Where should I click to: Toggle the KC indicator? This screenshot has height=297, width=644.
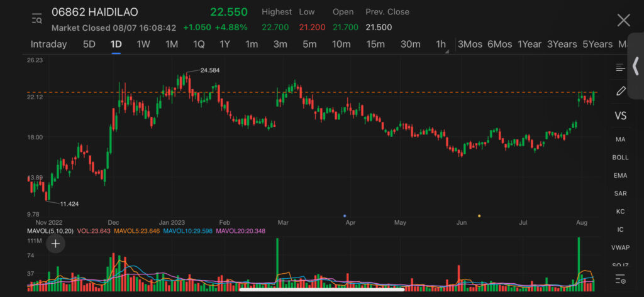[x=620, y=212]
